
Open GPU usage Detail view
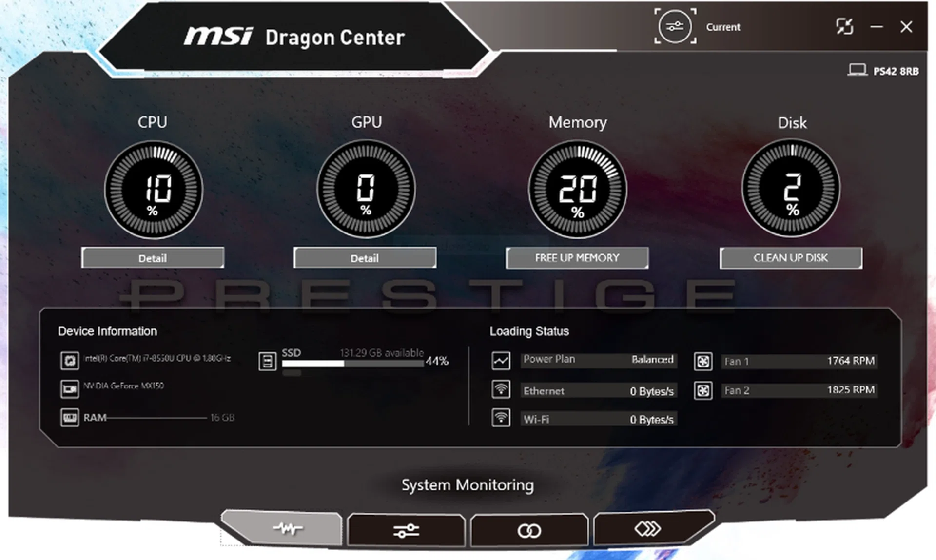point(365,258)
